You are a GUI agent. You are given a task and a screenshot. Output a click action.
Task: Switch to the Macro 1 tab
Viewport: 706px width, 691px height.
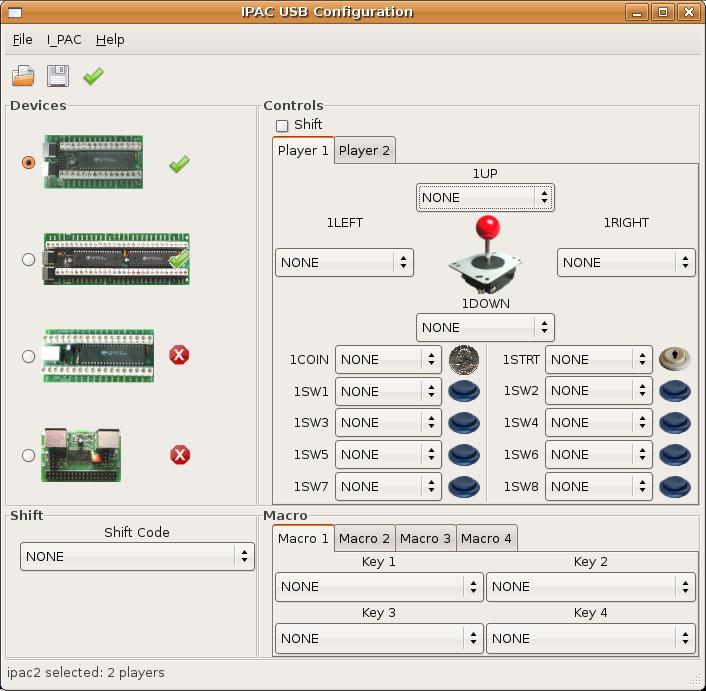(x=303, y=538)
